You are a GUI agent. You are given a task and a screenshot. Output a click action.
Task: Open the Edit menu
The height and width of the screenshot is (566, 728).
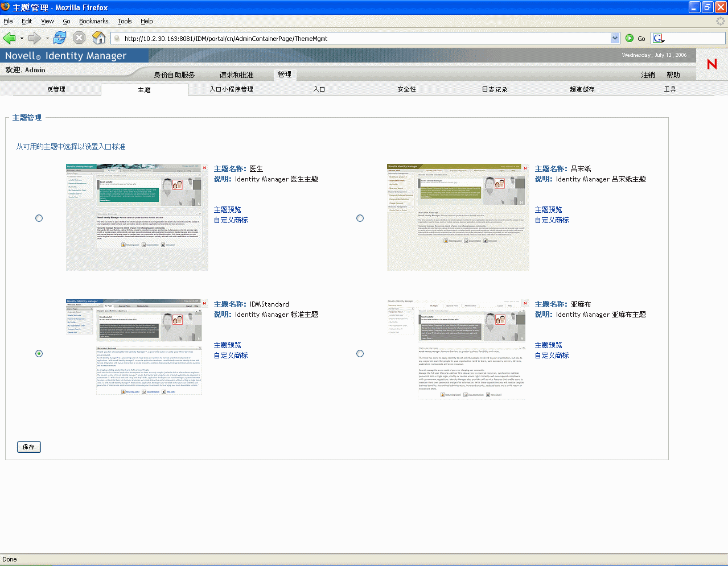tap(27, 21)
